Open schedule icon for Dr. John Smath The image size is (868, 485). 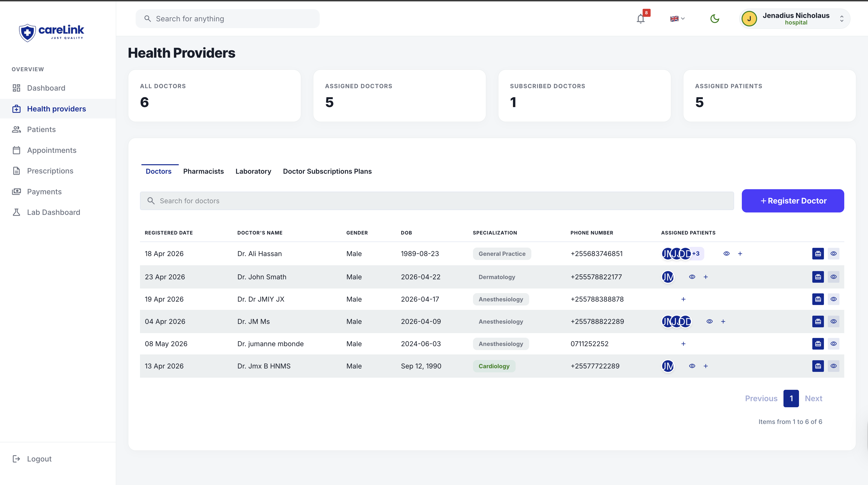click(818, 277)
